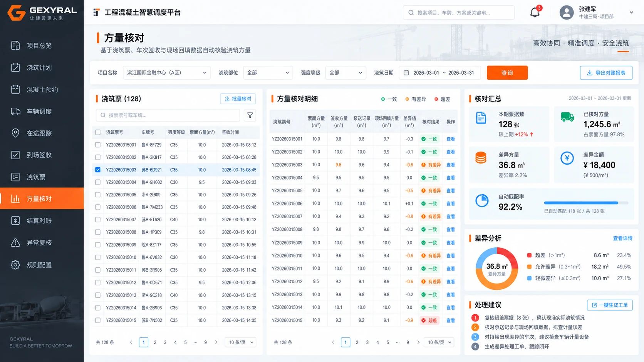This screenshot has height=362, width=644.
Task: Check the box for YZ20260315010
Action: point(98,257)
